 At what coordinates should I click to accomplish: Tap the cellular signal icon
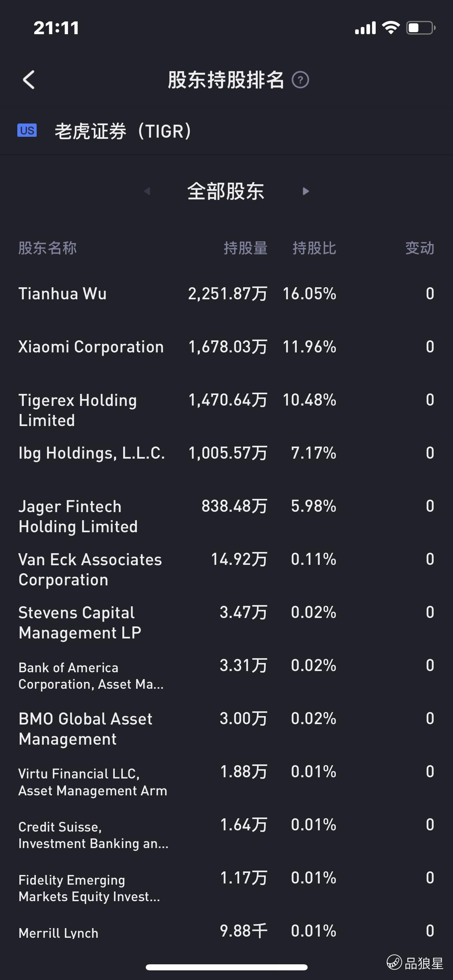(365, 28)
